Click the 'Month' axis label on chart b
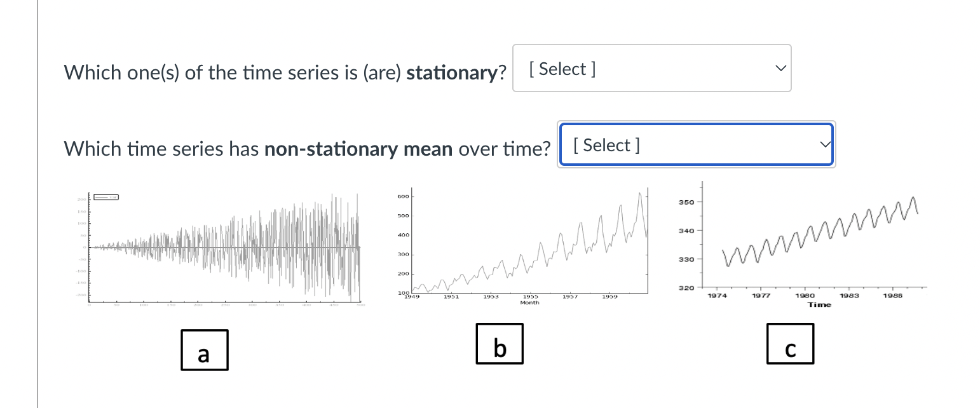 click(x=531, y=303)
